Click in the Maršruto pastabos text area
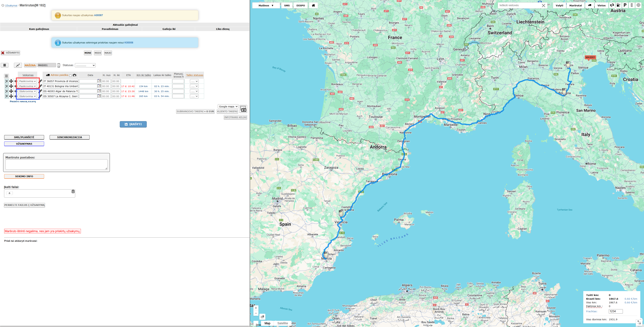The image size is (644, 327). [57, 164]
